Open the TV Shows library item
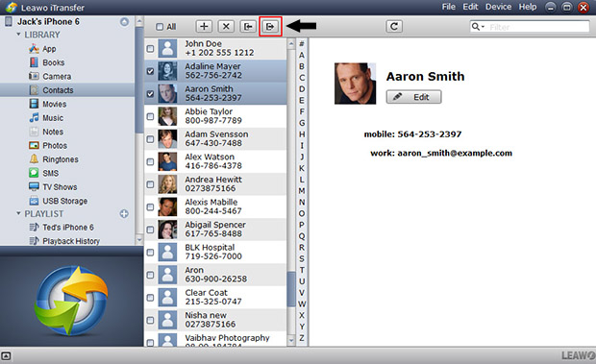Image resolution: width=596 pixels, height=364 pixels. tap(60, 187)
